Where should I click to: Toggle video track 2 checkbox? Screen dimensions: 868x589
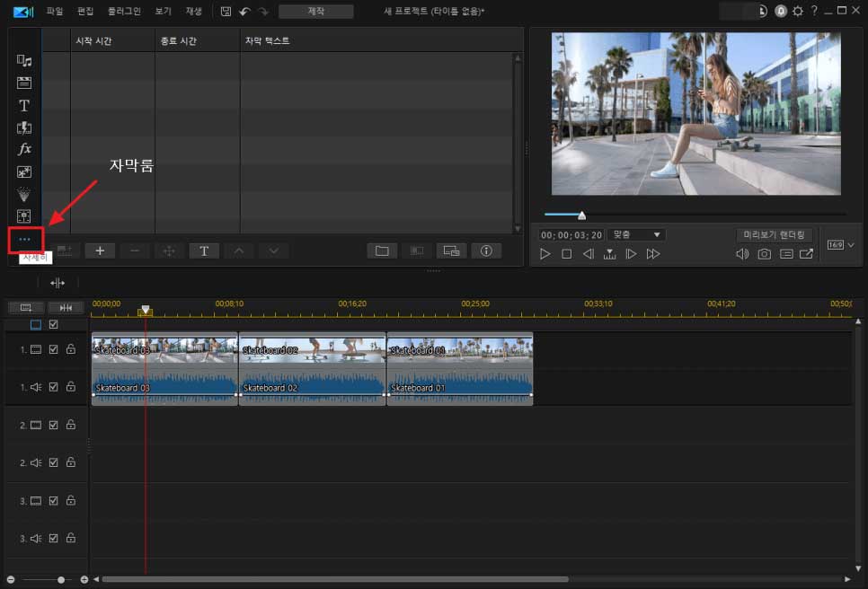click(54, 426)
